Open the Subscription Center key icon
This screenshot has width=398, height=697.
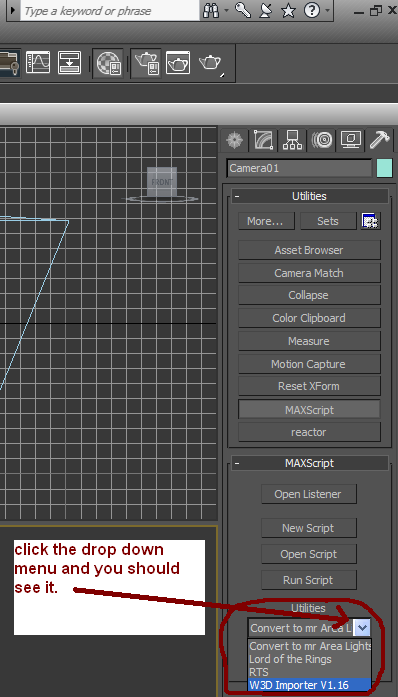244,11
